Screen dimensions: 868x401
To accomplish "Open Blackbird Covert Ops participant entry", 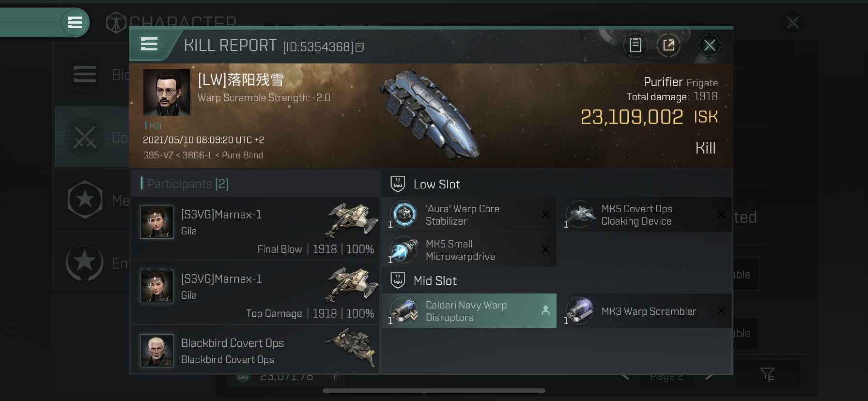I will pyautogui.click(x=255, y=350).
